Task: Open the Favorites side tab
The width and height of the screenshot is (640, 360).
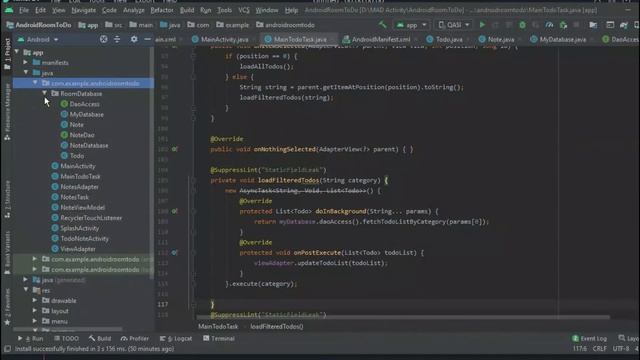Action: pos(7,307)
